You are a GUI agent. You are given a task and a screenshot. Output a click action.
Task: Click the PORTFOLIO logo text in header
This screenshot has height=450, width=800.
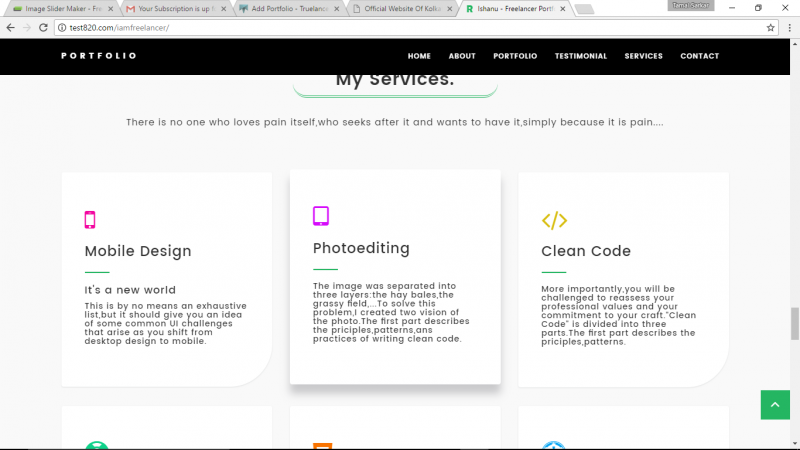pyautogui.click(x=98, y=56)
